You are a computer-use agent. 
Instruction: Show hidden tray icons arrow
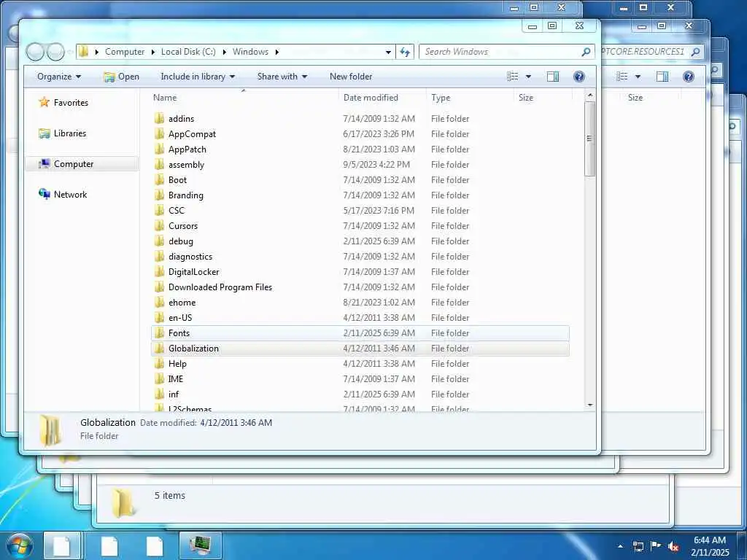(x=620, y=546)
